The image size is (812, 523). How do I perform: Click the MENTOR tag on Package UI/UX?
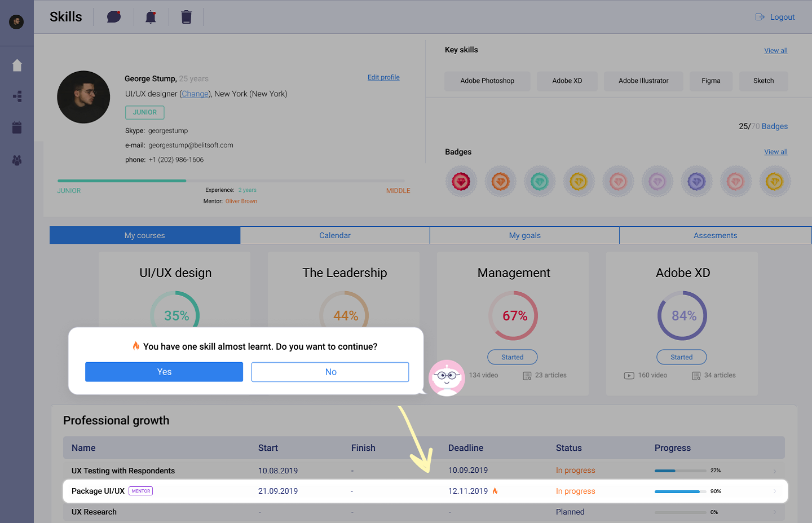141,491
